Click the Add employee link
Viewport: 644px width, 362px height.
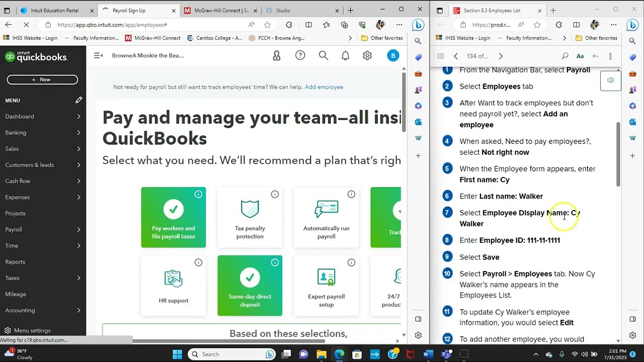click(x=324, y=87)
